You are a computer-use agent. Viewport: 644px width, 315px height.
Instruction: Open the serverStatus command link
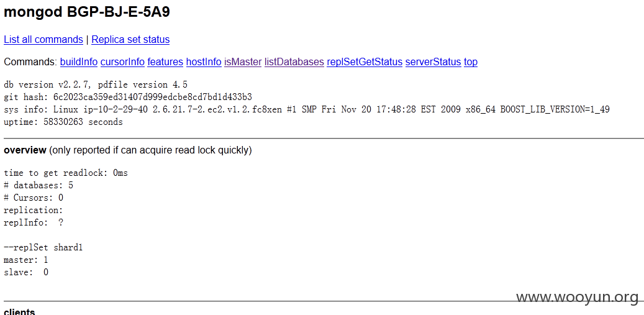pos(433,62)
